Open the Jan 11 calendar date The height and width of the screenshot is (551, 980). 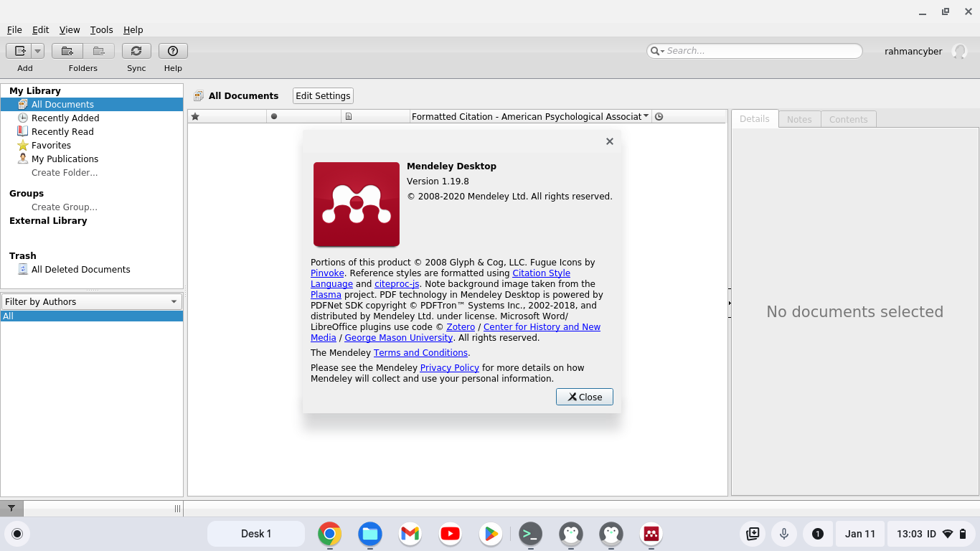click(860, 534)
